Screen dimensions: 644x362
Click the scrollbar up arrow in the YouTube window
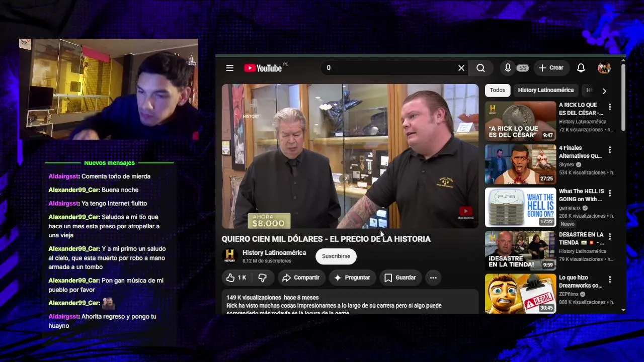623,61
